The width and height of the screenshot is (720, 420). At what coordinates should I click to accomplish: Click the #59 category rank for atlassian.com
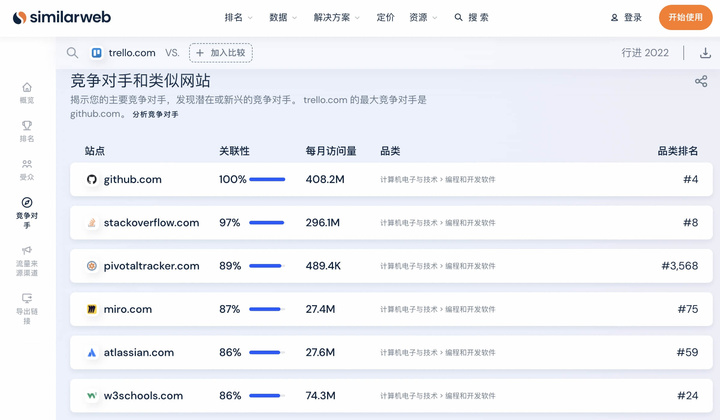(x=687, y=353)
